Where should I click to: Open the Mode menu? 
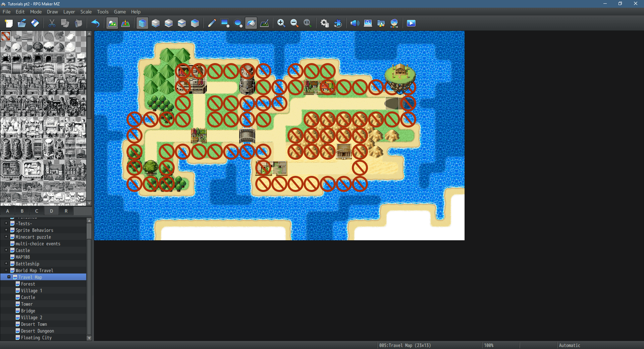[36, 12]
